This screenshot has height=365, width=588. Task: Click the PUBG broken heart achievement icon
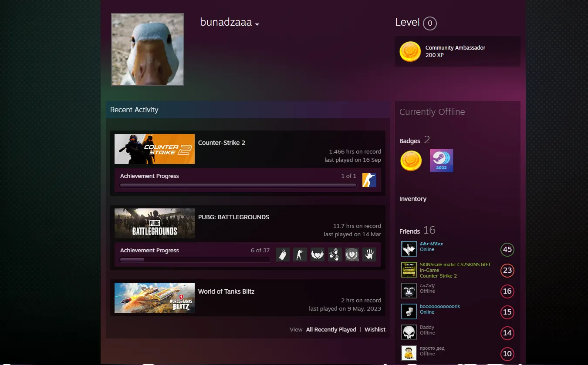click(352, 254)
